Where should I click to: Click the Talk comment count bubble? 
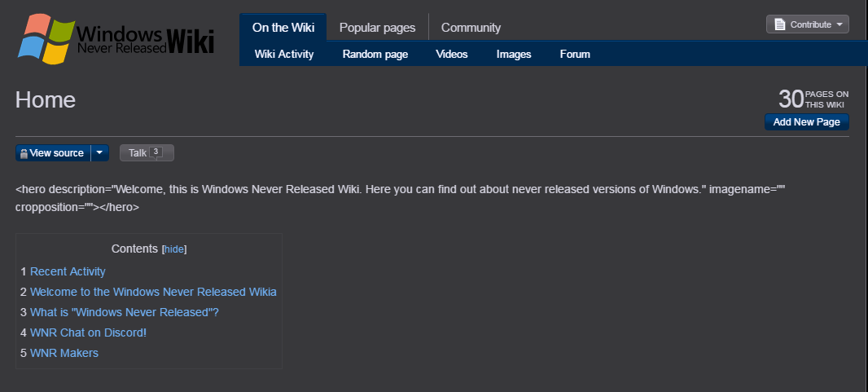(x=156, y=152)
